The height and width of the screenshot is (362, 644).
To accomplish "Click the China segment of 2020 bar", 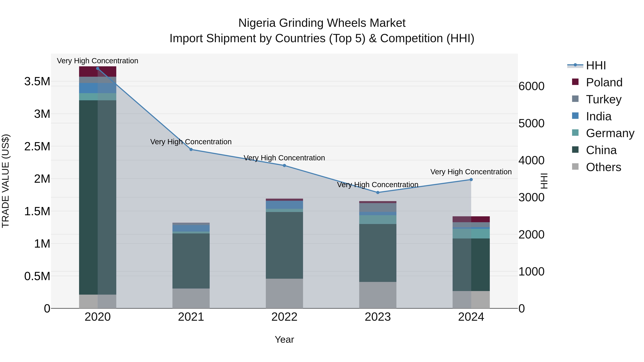I will click(x=98, y=197).
